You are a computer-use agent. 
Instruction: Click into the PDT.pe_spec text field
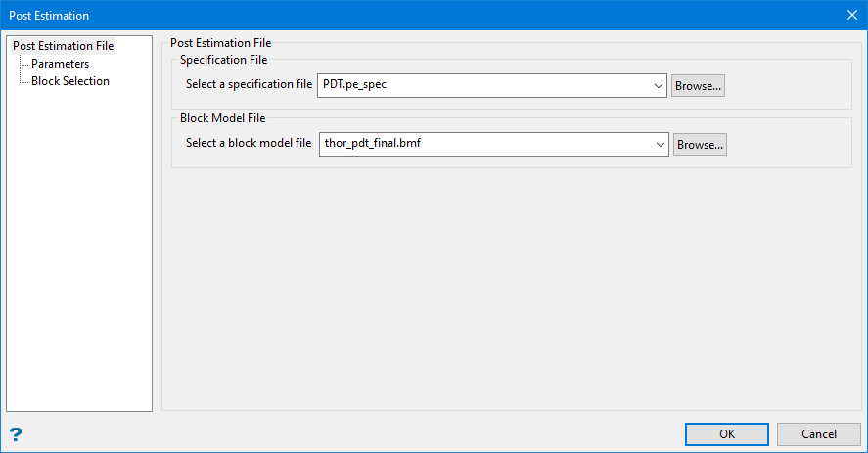(x=484, y=86)
